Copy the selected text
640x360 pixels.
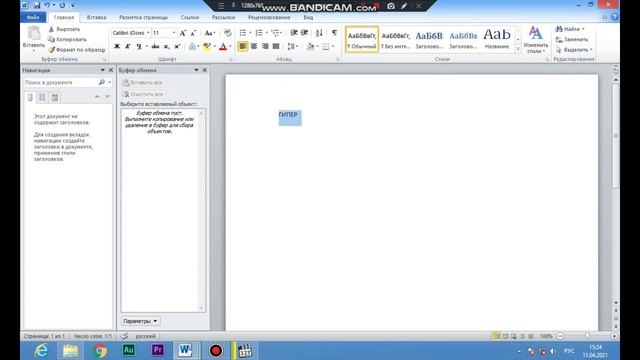point(67,40)
